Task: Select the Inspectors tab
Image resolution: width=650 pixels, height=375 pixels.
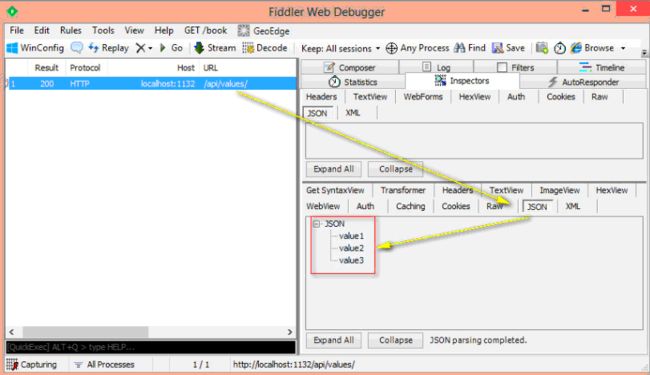Action: tap(462, 81)
